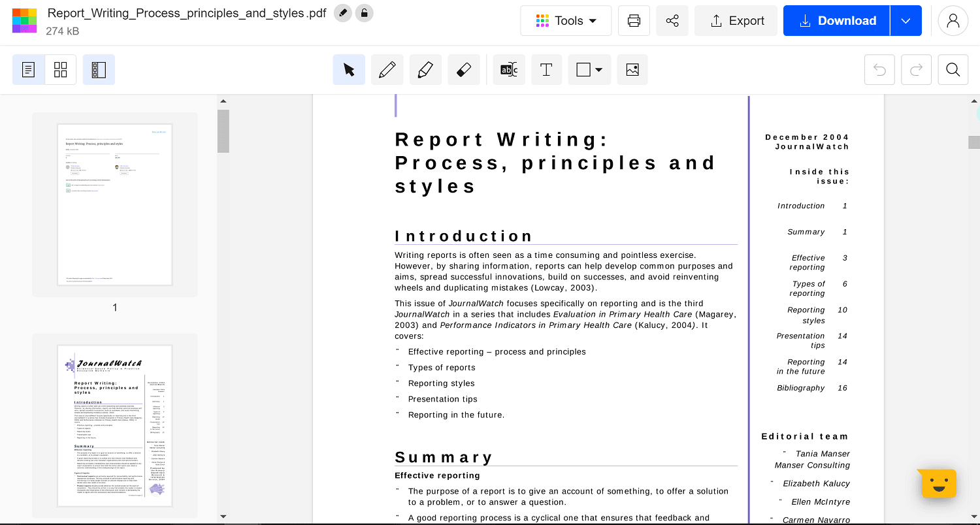Click 'December 2004 JournalWatch' text
Image resolution: width=980 pixels, height=525 pixels.
808,142
